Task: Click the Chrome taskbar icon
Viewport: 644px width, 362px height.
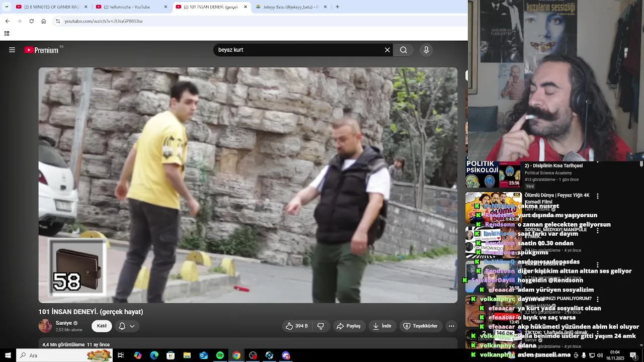Action: (x=236, y=355)
